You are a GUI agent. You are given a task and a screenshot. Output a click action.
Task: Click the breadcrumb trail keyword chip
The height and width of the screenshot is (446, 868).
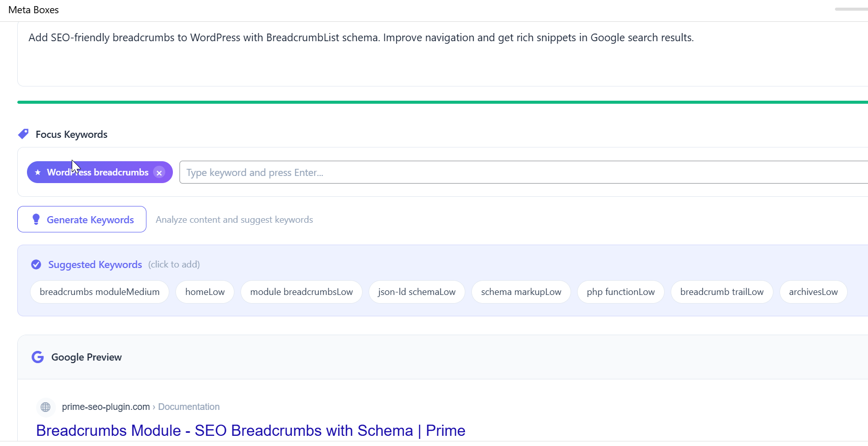point(722,291)
